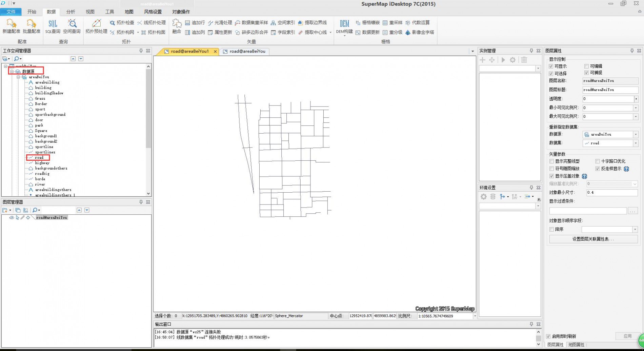Screen dimensions: 644x351
Task: Toggle the 可选择 checkbox
Action: [551, 74]
